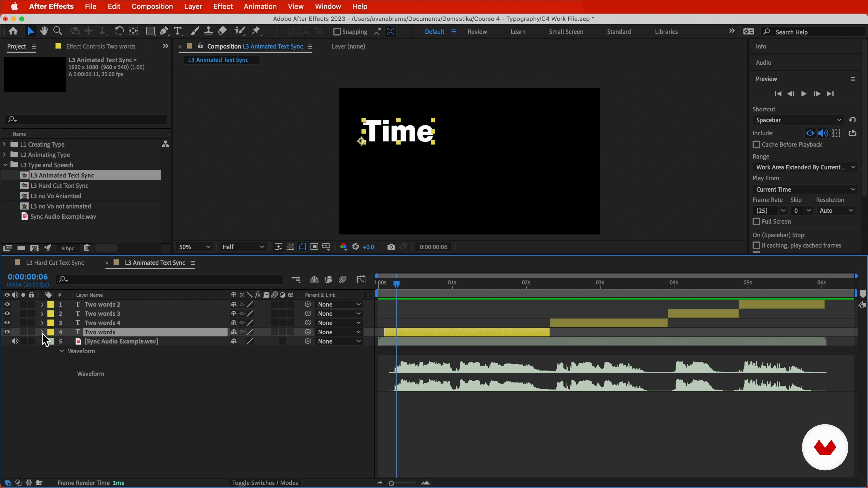868x488 pixels.
Task: Reset exposure in composition viewer
Action: coord(356,247)
